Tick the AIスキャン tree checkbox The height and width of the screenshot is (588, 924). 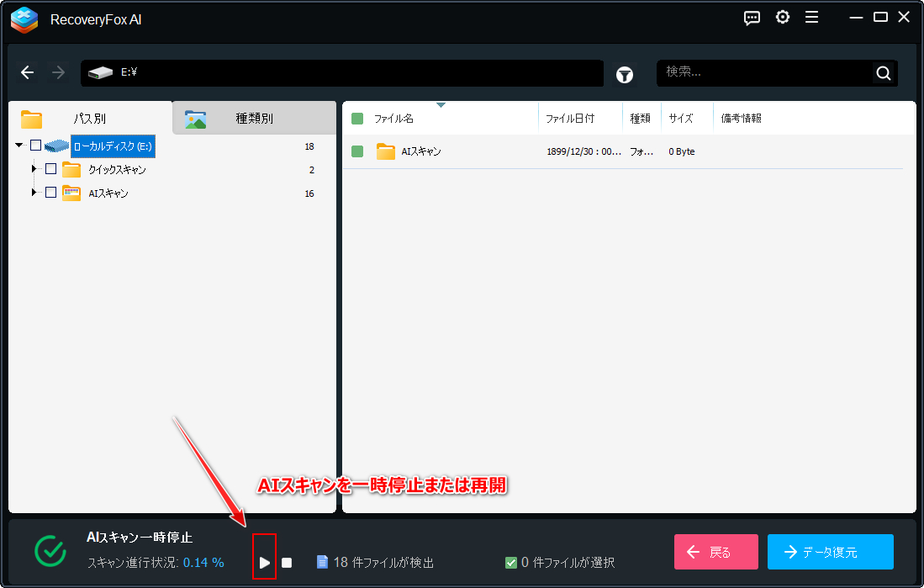(x=50, y=193)
